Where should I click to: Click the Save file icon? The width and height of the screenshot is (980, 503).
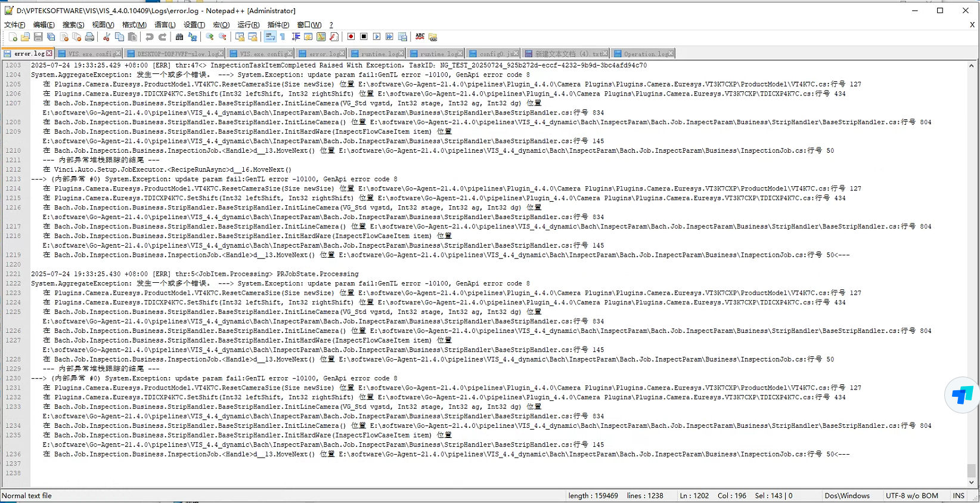[38, 37]
